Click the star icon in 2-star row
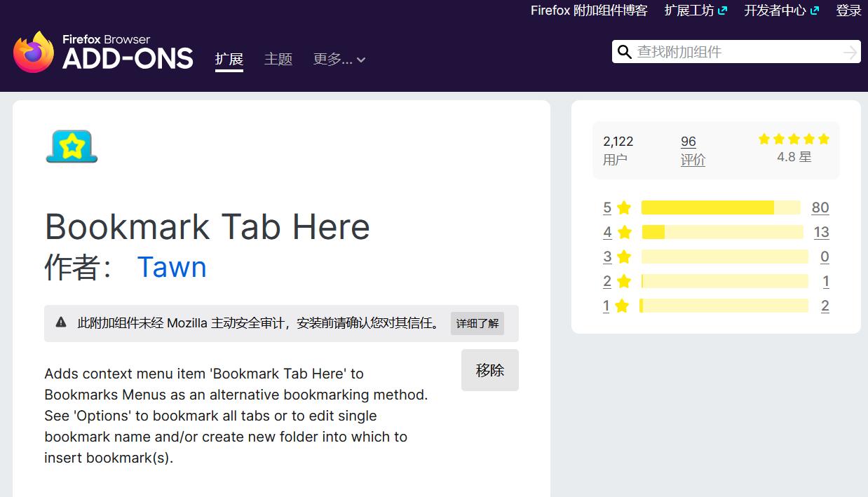868x497 pixels. [x=624, y=281]
